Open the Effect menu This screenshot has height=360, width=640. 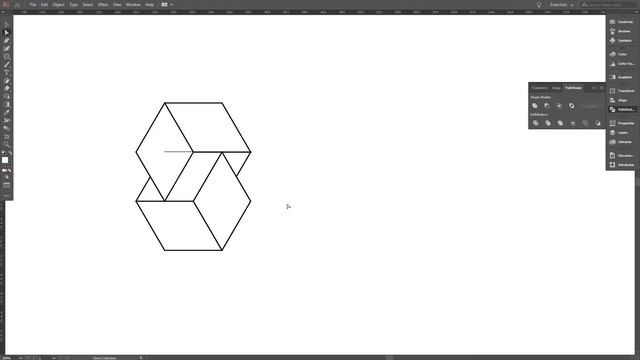tap(103, 4)
